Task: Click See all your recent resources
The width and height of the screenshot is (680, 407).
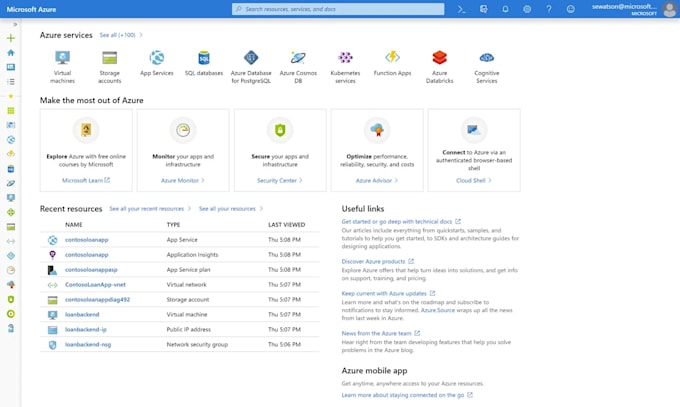Action: point(147,209)
